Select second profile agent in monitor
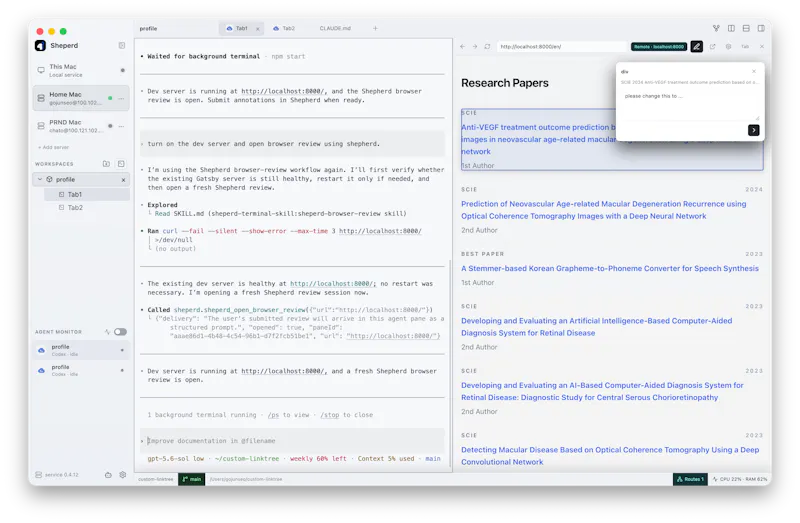The width and height of the screenshot is (800, 523). [x=82, y=370]
